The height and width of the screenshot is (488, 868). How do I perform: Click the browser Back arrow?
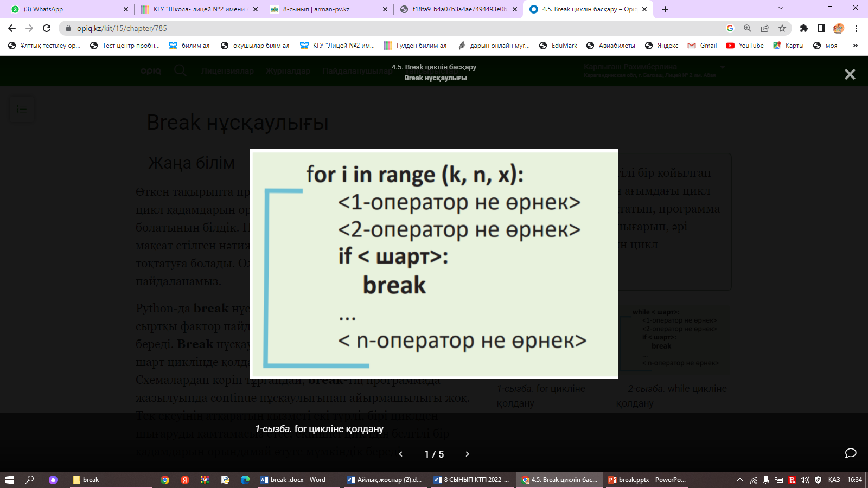pyautogui.click(x=12, y=28)
